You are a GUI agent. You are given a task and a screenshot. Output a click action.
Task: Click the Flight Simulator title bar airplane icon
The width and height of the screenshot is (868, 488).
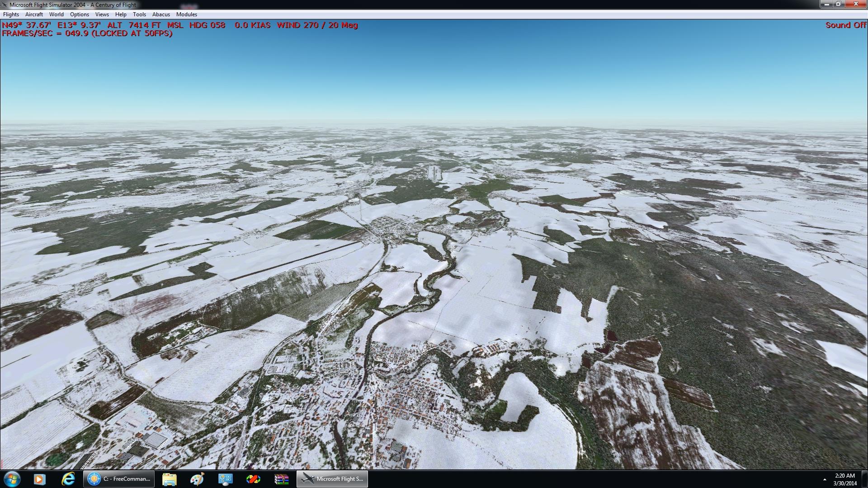5,5
